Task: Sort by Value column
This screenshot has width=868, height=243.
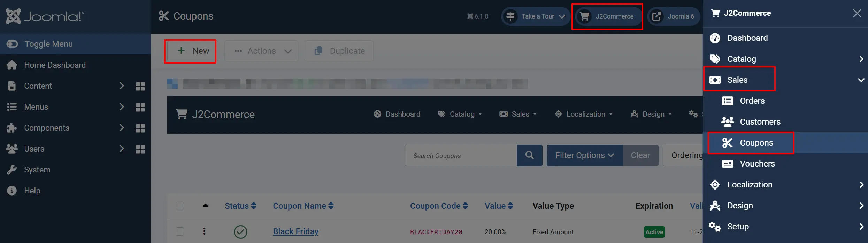Action: point(499,206)
